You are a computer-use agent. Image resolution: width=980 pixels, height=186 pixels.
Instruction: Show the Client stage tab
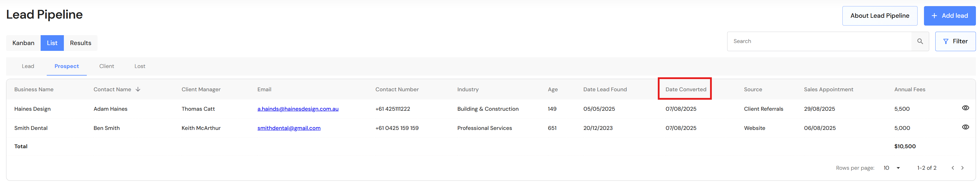pos(107,66)
